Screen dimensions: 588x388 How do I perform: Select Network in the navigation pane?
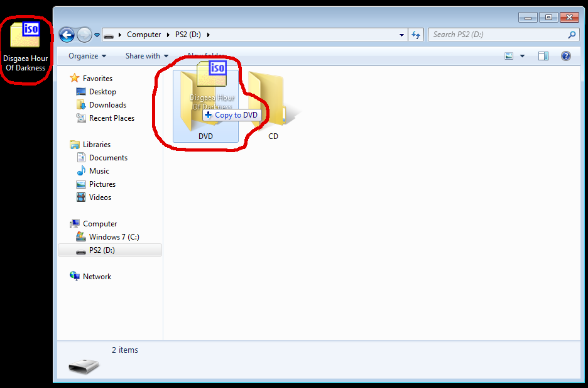[x=97, y=277]
